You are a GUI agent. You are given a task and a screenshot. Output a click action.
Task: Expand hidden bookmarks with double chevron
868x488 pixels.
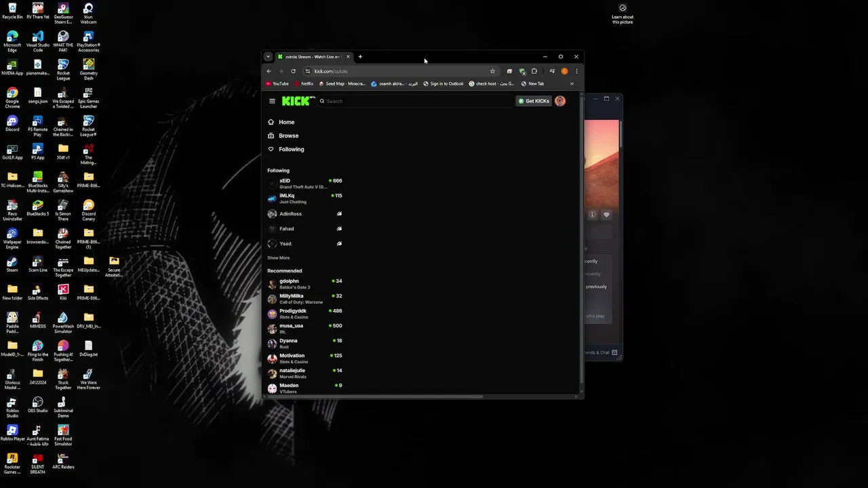(x=572, y=84)
